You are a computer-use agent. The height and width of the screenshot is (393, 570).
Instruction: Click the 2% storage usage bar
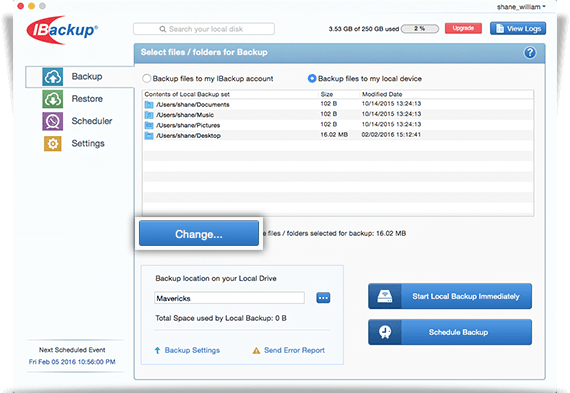pos(420,28)
